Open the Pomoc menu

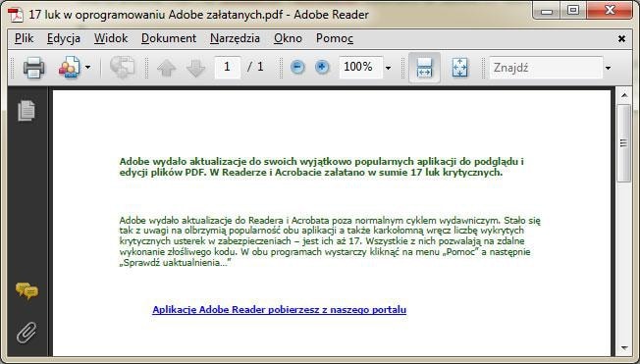335,38
